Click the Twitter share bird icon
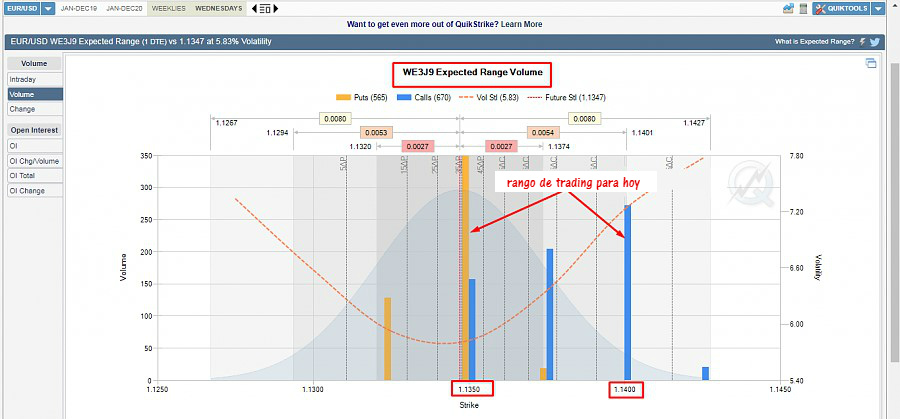 (874, 42)
